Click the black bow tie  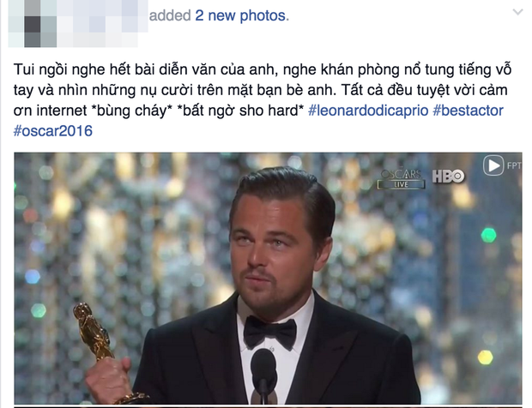tap(270, 333)
